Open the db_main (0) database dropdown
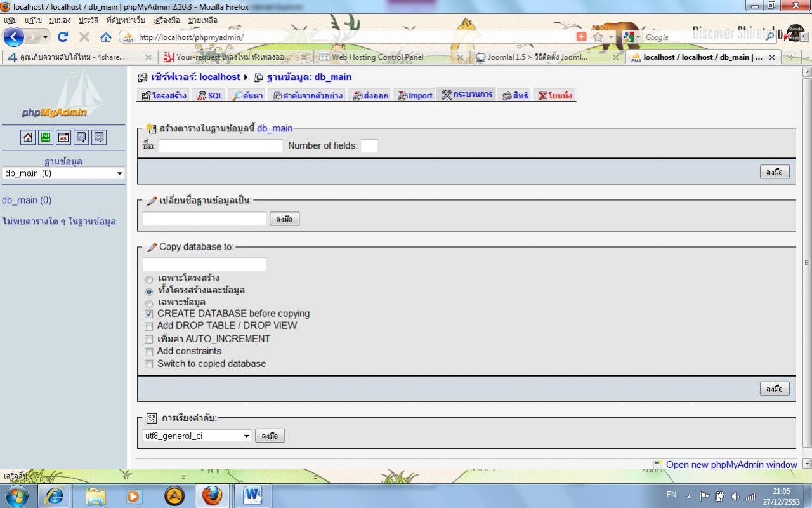Image resolution: width=812 pixels, height=508 pixels. pyautogui.click(x=63, y=173)
